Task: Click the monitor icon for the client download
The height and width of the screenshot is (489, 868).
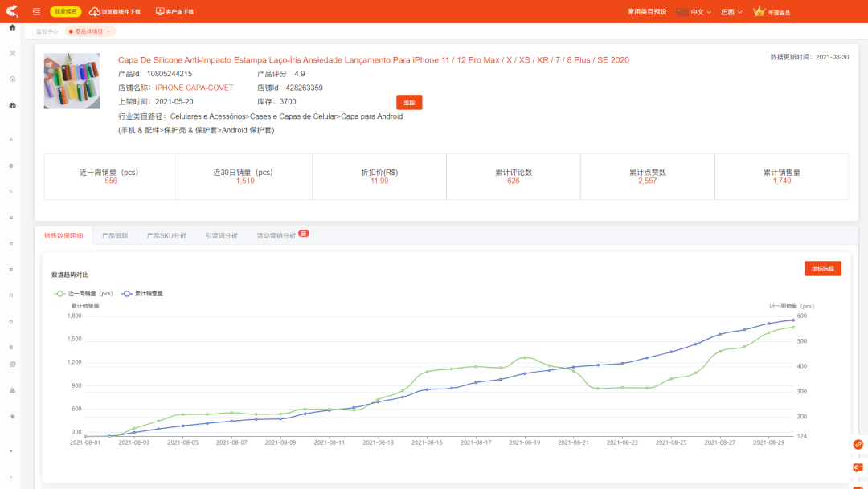Action: 160,11
